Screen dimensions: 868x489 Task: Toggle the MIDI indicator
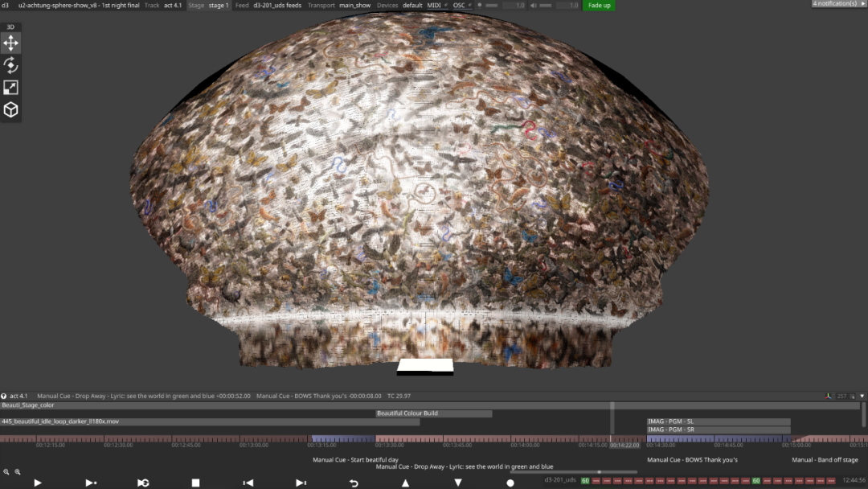coord(437,5)
